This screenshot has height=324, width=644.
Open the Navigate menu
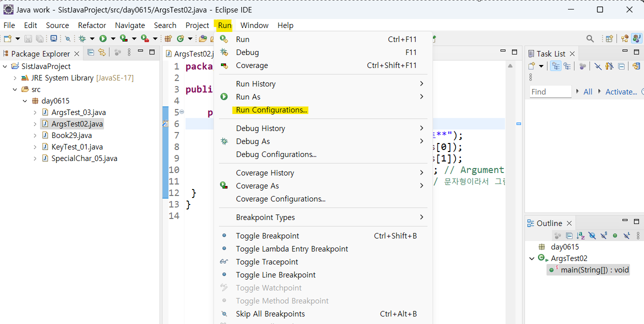[130, 25]
